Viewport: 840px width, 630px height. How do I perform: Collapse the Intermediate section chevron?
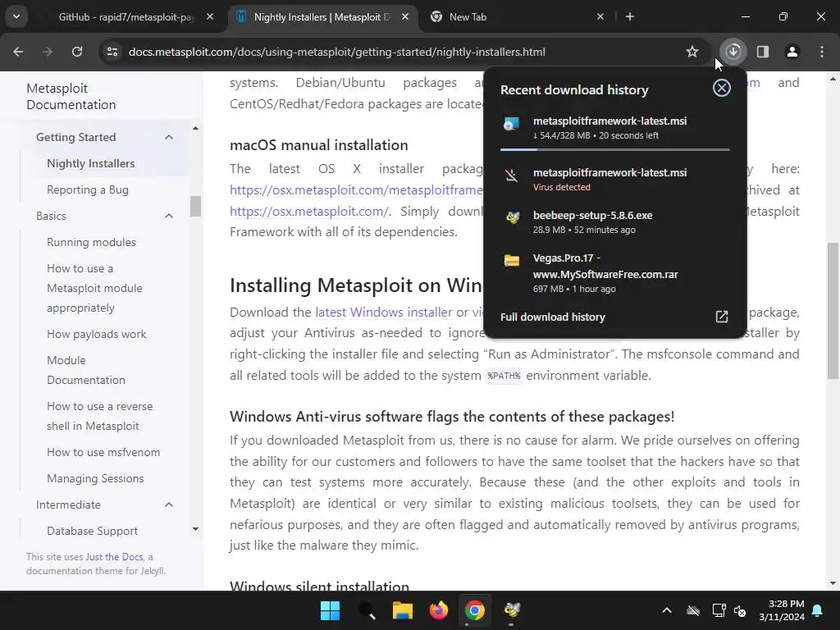point(169,504)
